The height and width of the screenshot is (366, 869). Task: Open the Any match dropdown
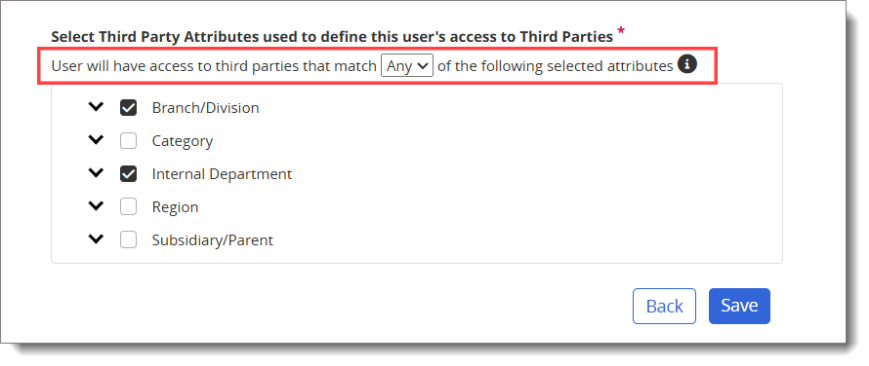click(x=407, y=66)
